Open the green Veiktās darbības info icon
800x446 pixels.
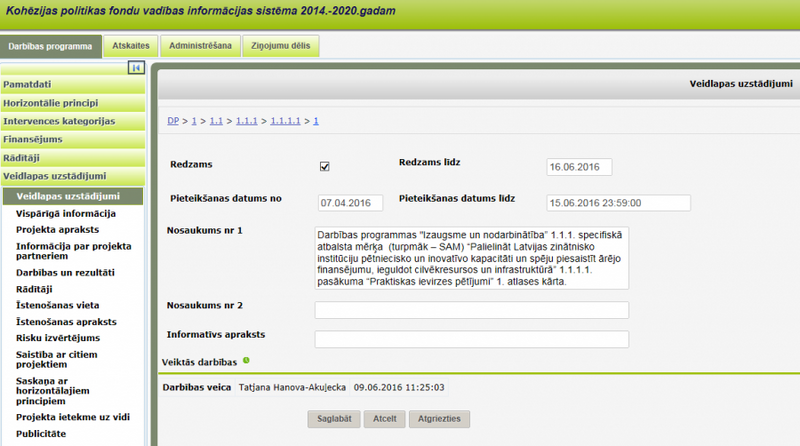tap(246, 360)
